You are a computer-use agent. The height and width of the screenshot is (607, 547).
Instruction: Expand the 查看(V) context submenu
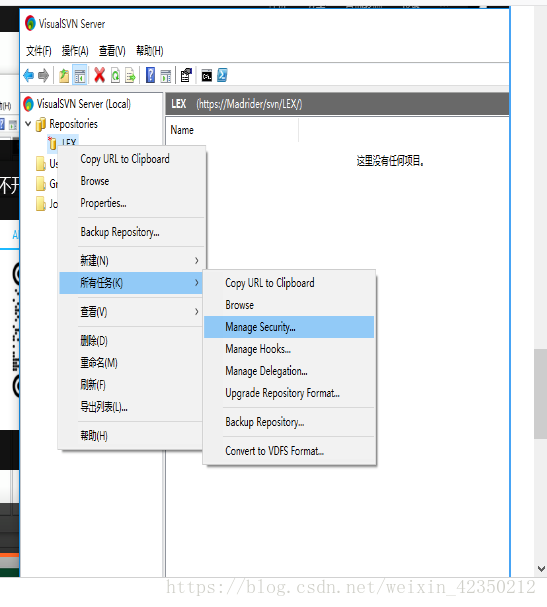coord(132,312)
